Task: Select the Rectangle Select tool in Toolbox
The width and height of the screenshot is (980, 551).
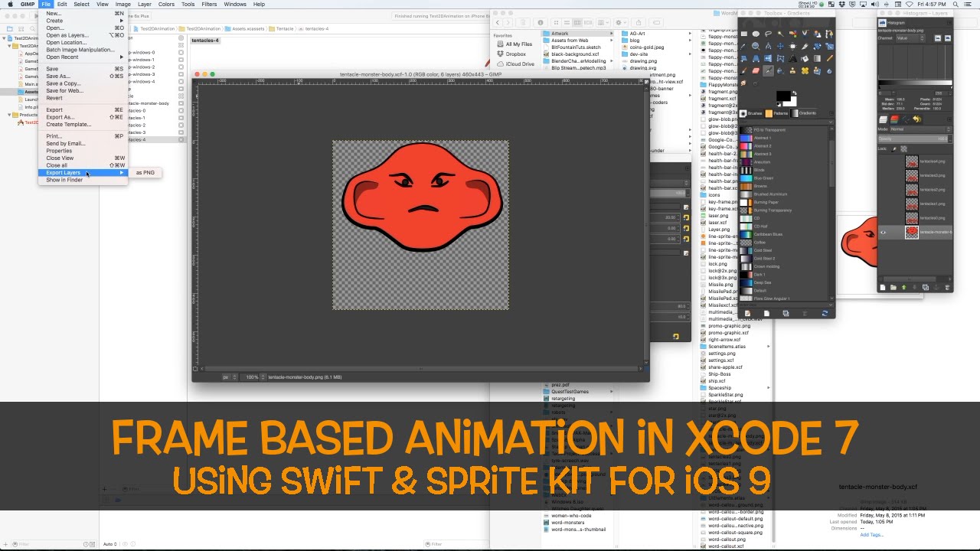Action: coord(744,34)
